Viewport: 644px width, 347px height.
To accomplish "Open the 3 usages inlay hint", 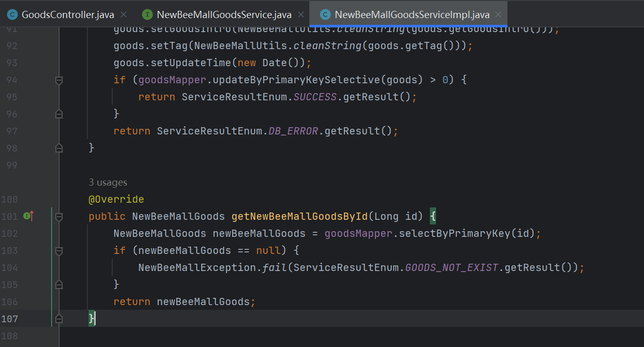I will (x=108, y=183).
